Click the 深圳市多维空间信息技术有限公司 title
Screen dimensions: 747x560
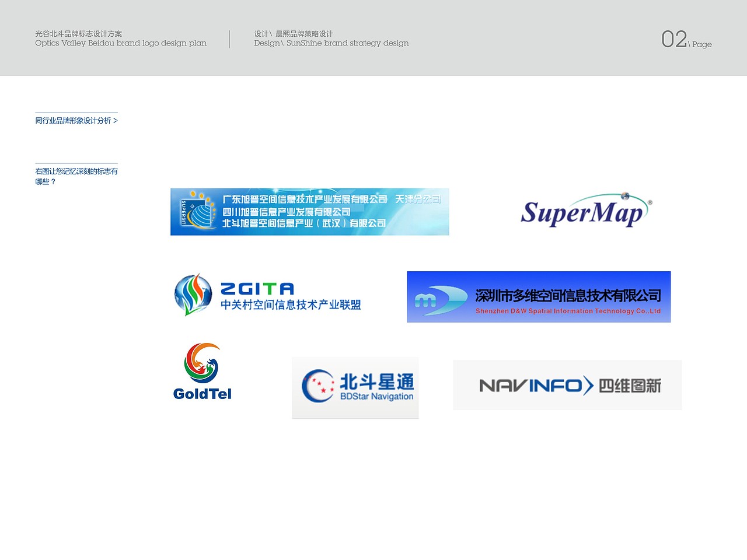coord(568,296)
